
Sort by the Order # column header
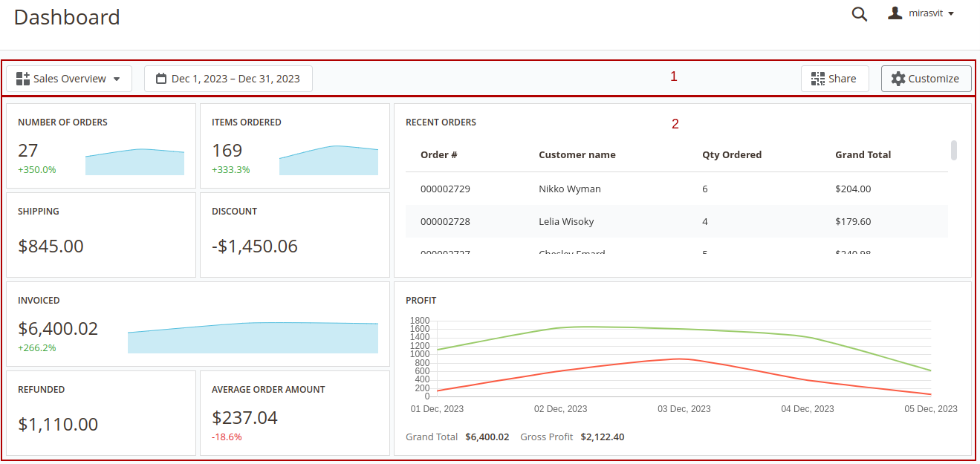coord(438,154)
